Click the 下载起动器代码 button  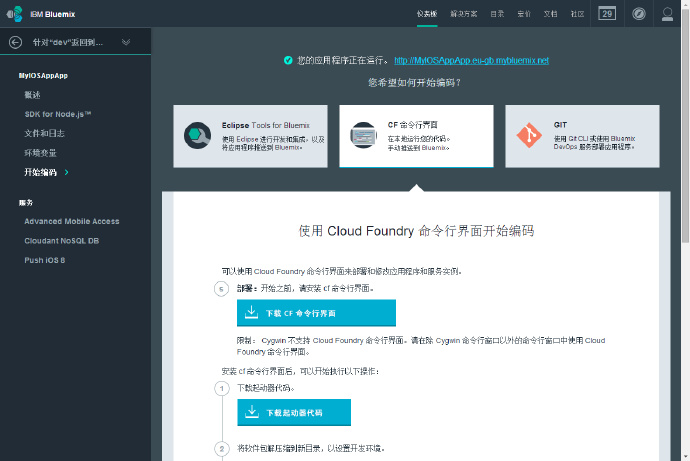coord(294,412)
